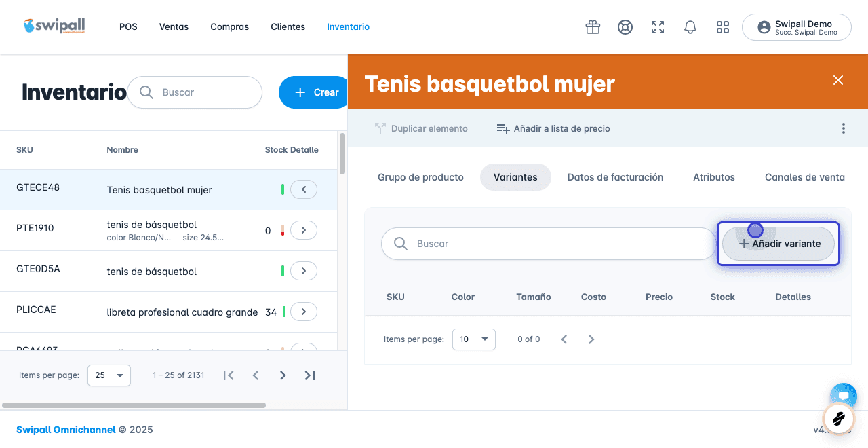868x448 pixels.
Task: Open the three-dot more options menu
Action: pos(844,128)
